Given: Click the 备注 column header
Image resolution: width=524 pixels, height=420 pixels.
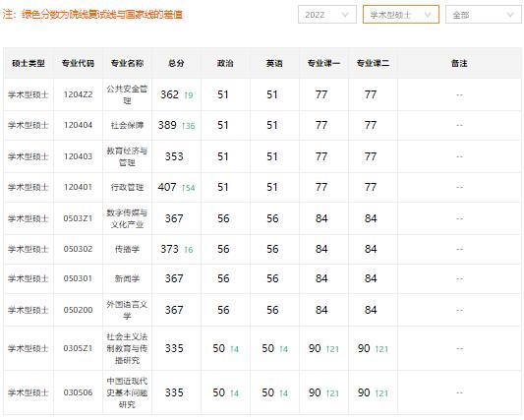Looking at the screenshot, I should tap(459, 63).
